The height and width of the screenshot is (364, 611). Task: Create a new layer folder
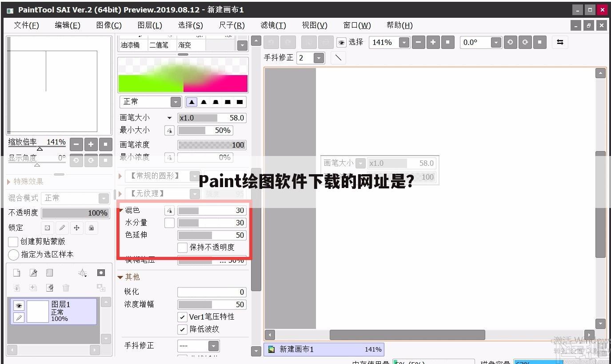[50, 273]
